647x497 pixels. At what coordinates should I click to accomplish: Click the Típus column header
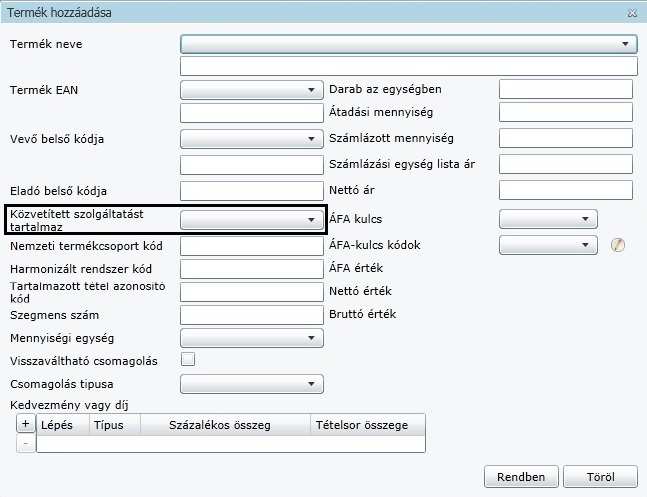[x=115, y=425]
